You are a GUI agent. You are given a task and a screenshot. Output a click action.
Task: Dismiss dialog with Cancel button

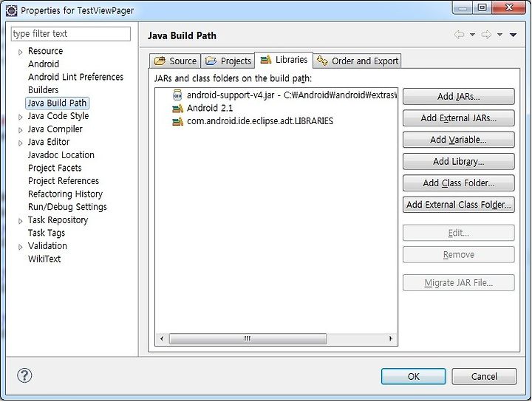pos(484,377)
